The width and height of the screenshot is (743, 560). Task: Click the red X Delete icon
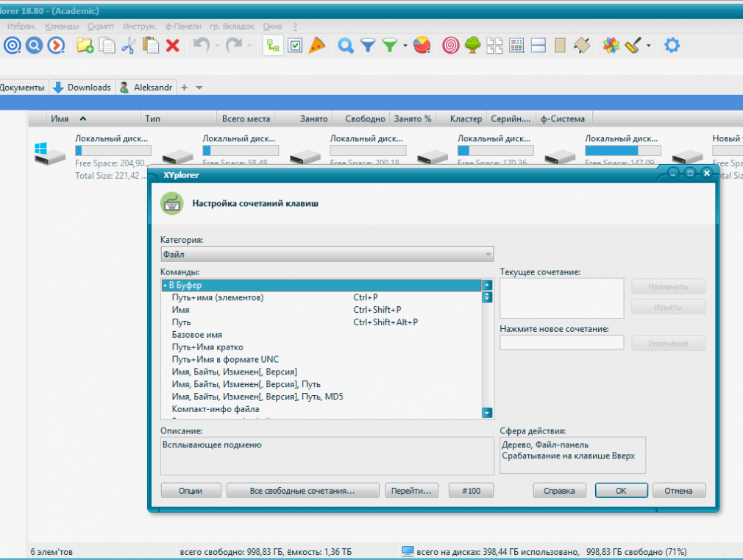[172, 46]
